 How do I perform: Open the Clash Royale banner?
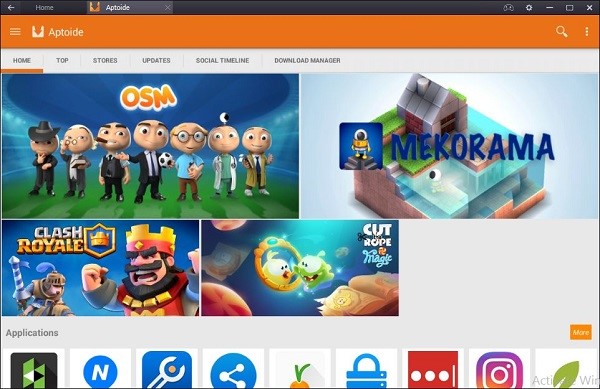[x=100, y=268]
